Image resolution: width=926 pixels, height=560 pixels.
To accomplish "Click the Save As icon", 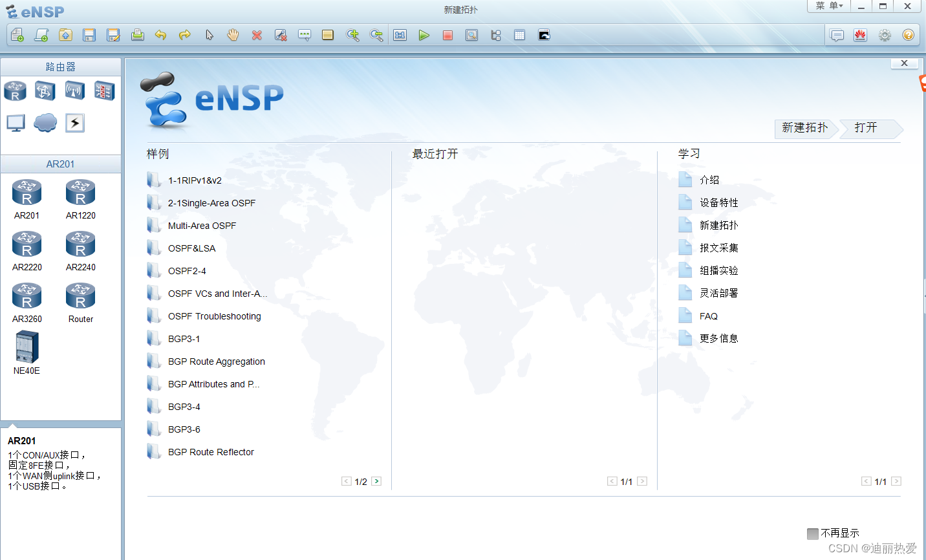I will [x=113, y=35].
